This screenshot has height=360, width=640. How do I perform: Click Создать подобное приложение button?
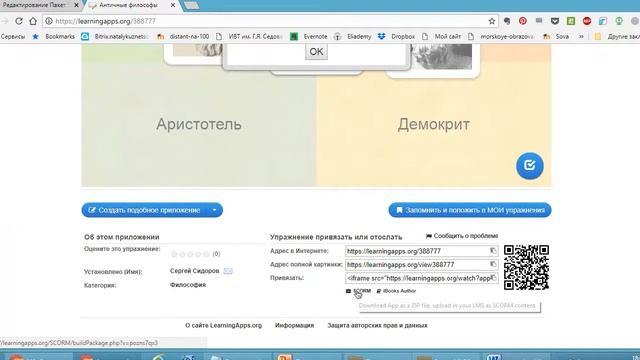coord(145,210)
